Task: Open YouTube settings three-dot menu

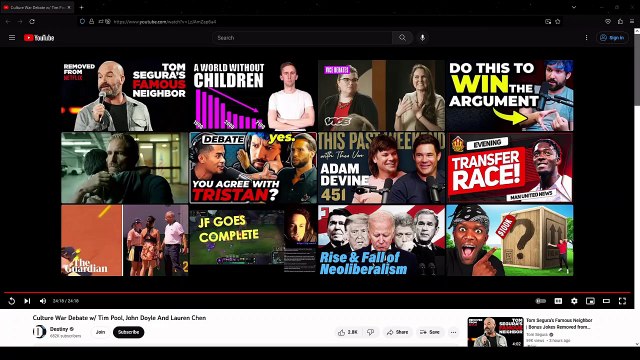Action: pyautogui.click(x=587, y=38)
